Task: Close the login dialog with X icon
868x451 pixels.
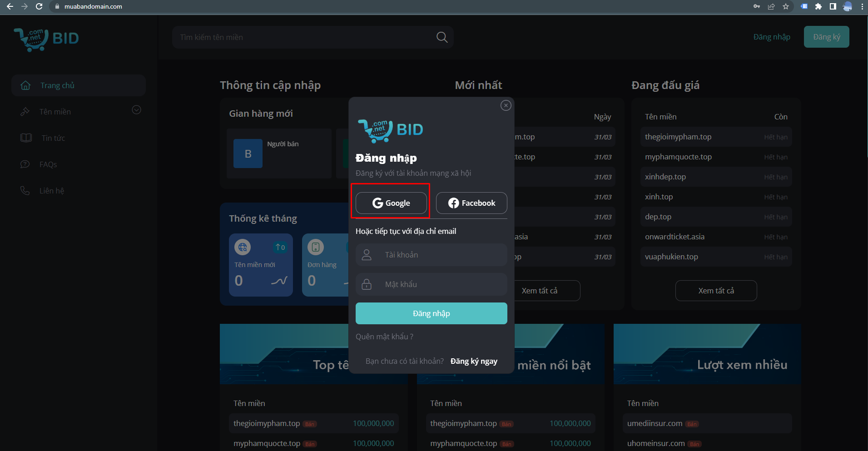Action: 506,105
